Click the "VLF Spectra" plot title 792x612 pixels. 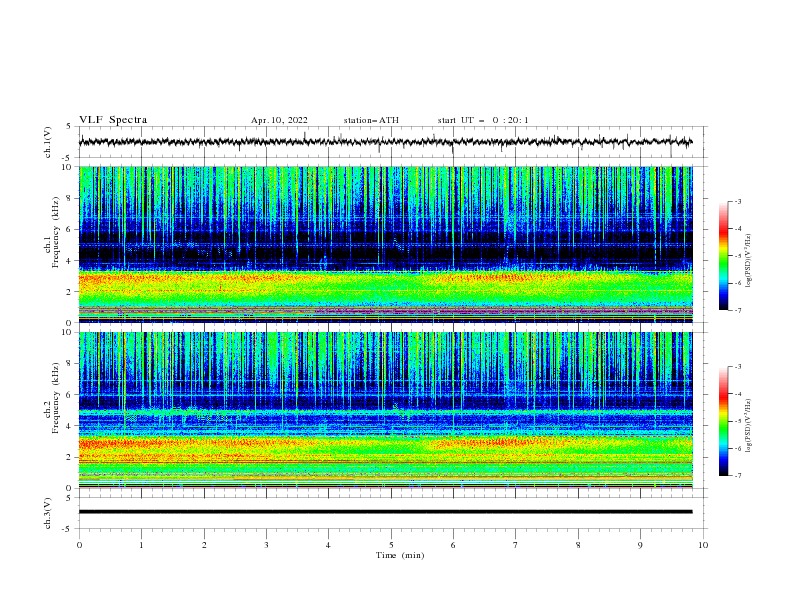point(113,120)
